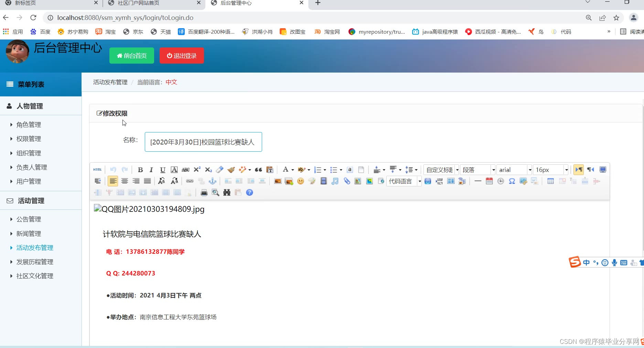Open the arial font family dropdown

(x=514, y=170)
